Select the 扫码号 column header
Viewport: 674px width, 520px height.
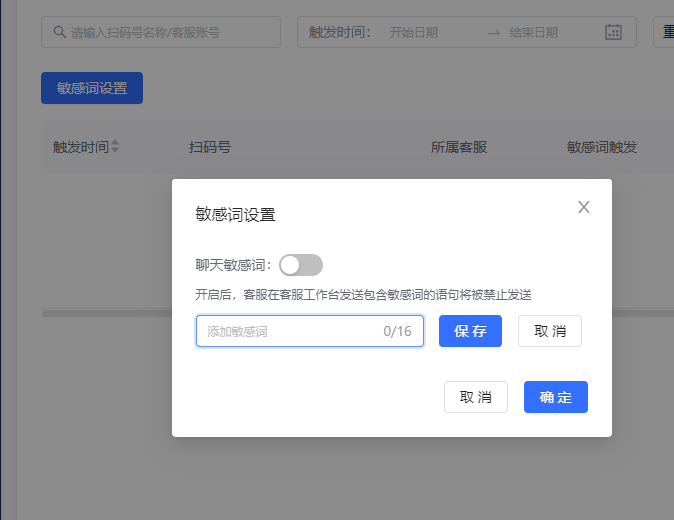pos(210,147)
